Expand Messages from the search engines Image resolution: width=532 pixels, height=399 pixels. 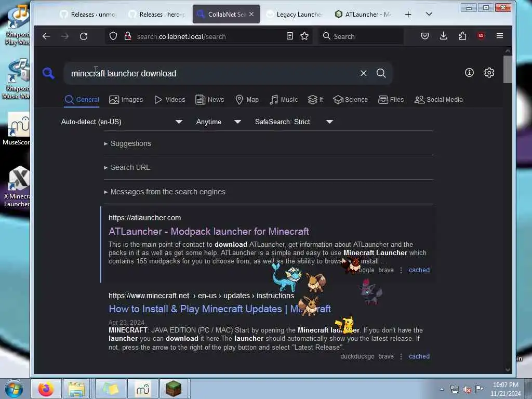pyautogui.click(x=165, y=192)
